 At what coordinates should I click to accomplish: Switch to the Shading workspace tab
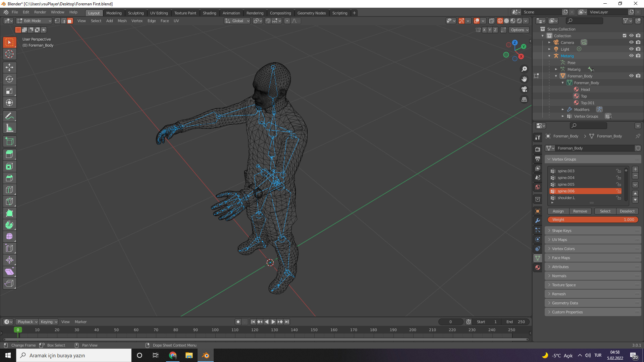[209, 13]
